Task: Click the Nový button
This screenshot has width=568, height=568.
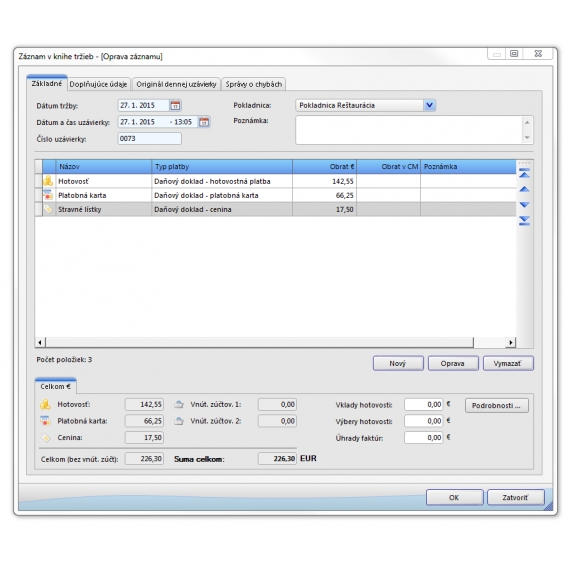Action: pos(398,363)
